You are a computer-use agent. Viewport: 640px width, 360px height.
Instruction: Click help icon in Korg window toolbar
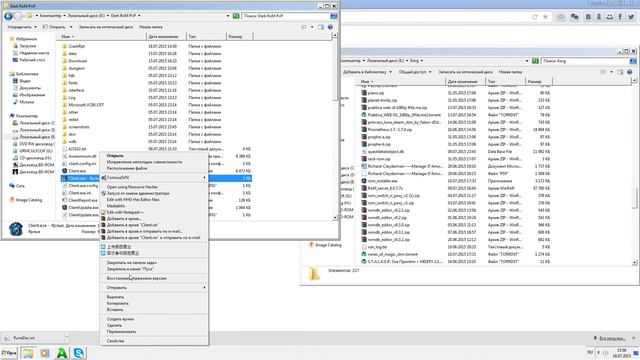pos(629,72)
